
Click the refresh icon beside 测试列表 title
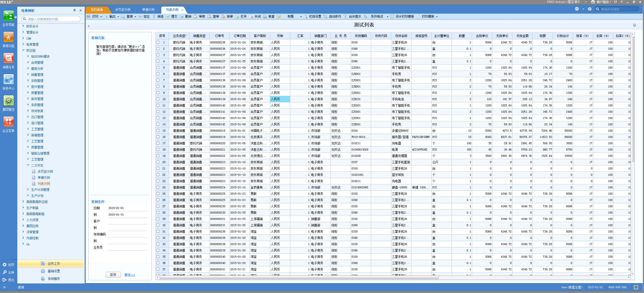pyautogui.click(x=634, y=25)
